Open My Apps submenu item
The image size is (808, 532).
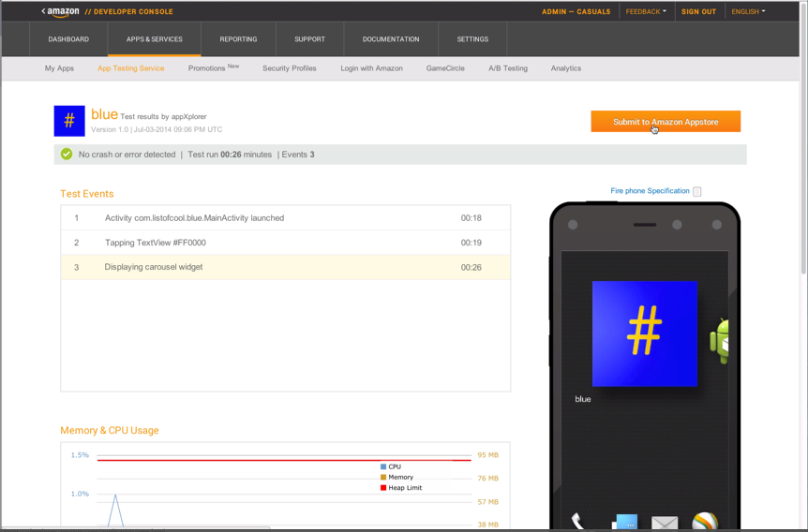(59, 68)
